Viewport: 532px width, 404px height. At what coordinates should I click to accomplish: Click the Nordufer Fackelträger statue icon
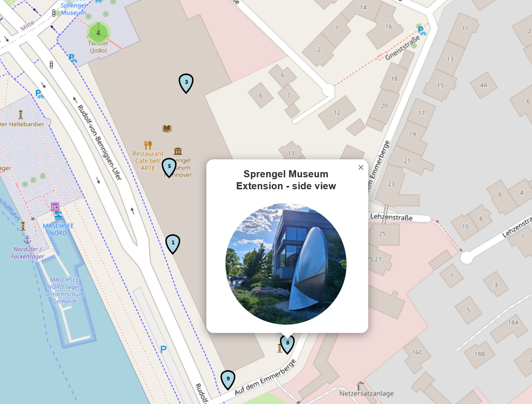tap(23, 226)
